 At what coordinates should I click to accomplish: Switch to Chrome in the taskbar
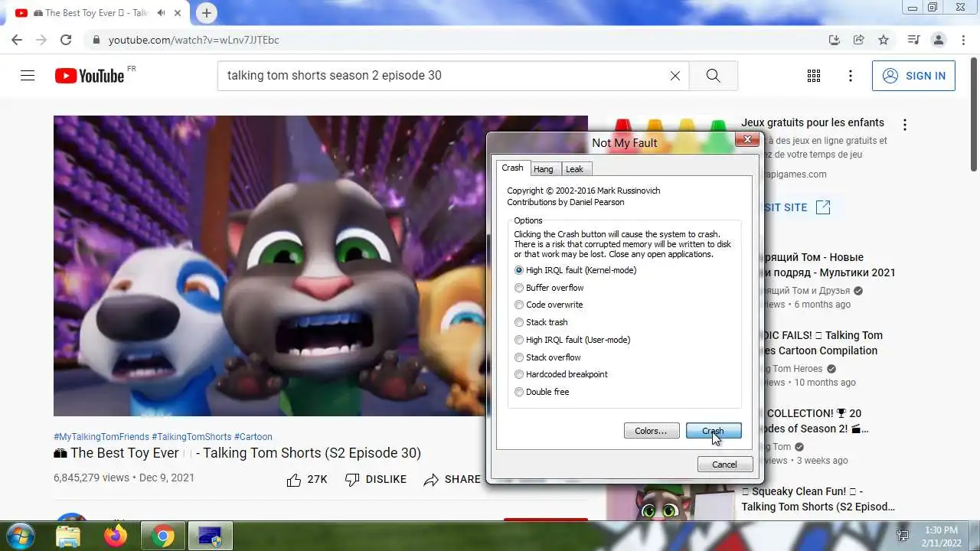click(162, 536)
